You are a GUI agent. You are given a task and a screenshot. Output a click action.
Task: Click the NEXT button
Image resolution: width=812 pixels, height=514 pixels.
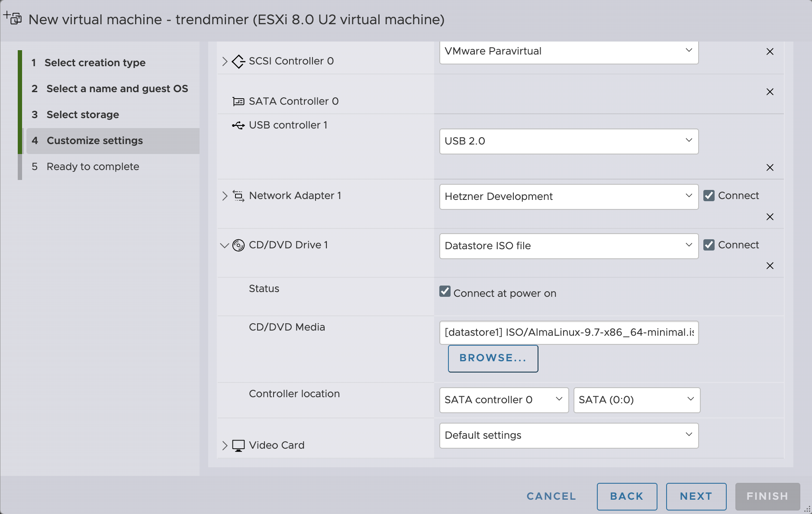(696, 496)
